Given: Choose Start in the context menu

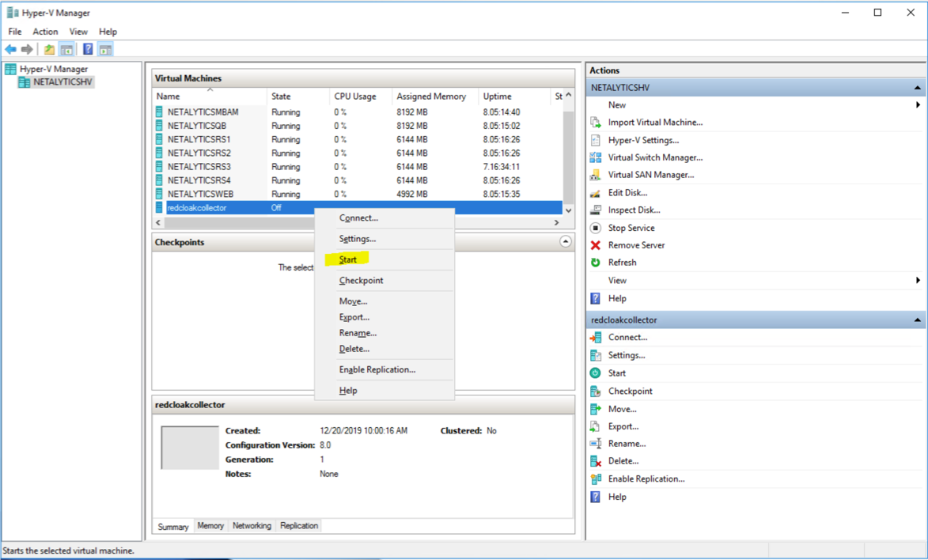Looking at the screenshot, I should tap(384, 259).
